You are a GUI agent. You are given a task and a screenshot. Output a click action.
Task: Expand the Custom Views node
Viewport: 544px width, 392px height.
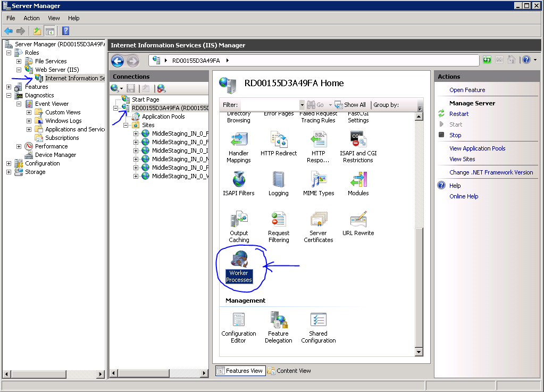[29, 112]
